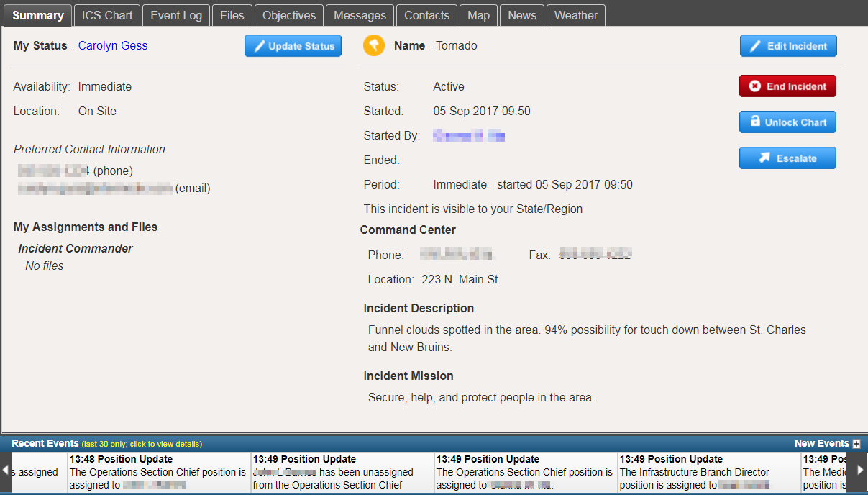Screen dimensions: 868x495
Task: Switch to the Objectives tab
Action: click(288, 14)
